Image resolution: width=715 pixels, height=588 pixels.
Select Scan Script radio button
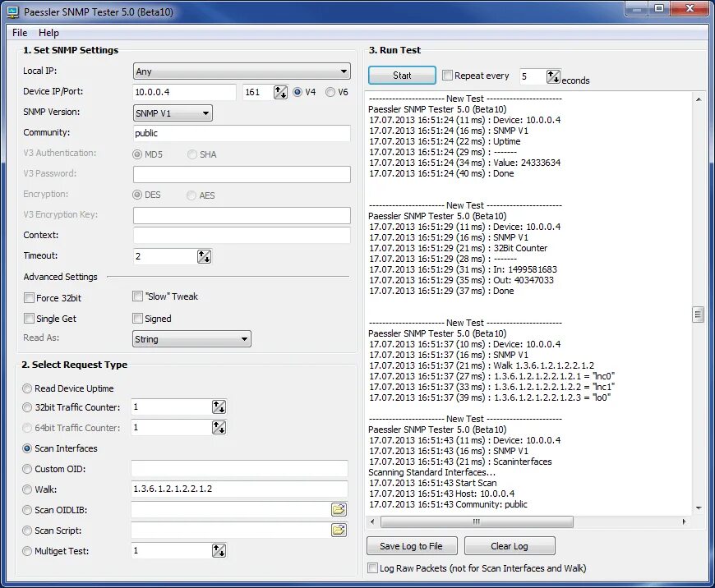tap(27, 531)
